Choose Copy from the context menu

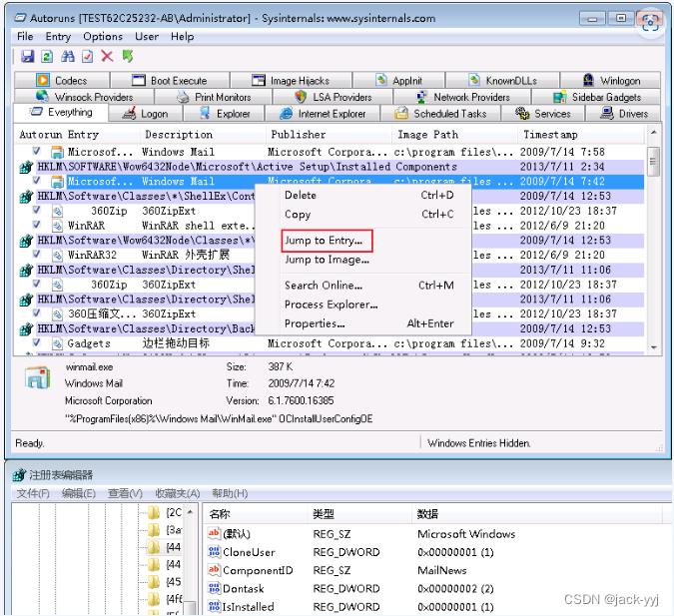click(369, 214)
